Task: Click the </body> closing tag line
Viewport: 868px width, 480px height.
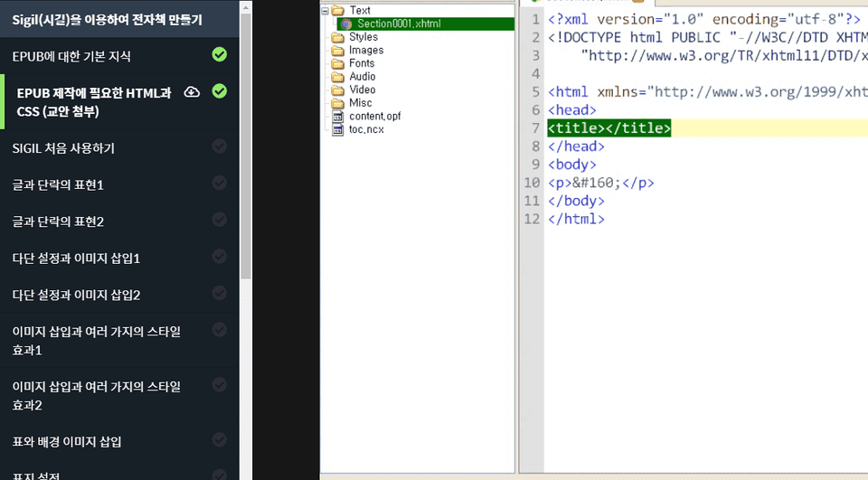Action: [576, 201]
